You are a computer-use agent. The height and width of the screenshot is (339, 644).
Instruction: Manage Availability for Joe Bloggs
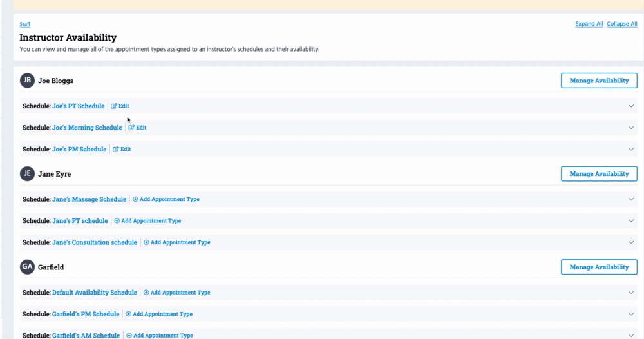point(599,81)
